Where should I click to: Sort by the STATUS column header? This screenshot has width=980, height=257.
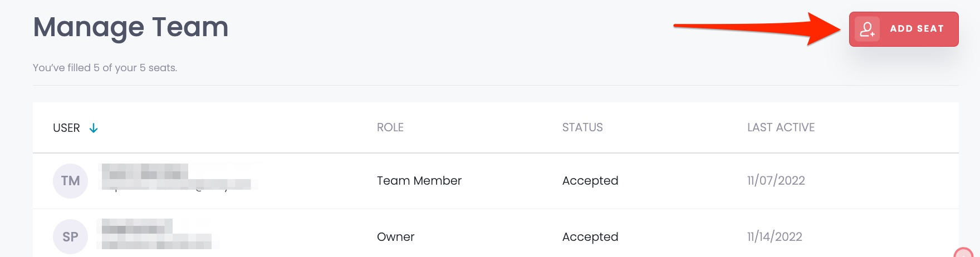[x=582, y=127]
